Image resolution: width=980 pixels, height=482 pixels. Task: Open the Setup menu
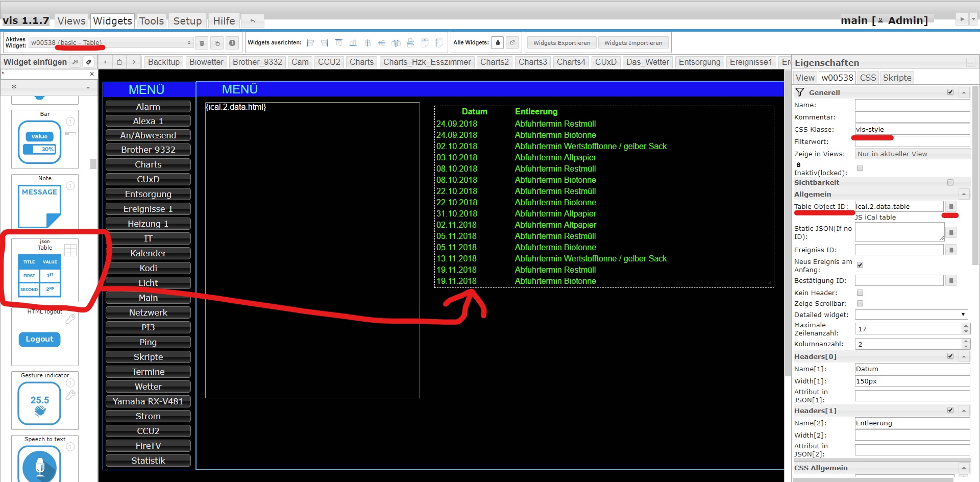coord(187,20)
